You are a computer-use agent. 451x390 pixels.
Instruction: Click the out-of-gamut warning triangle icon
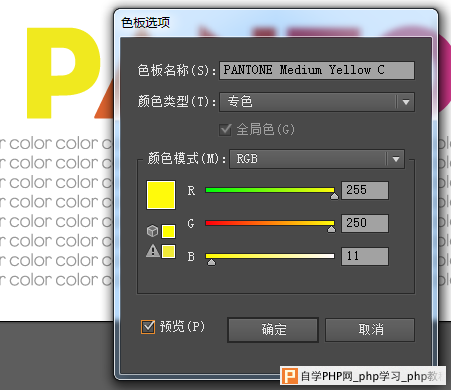[153, 251]
